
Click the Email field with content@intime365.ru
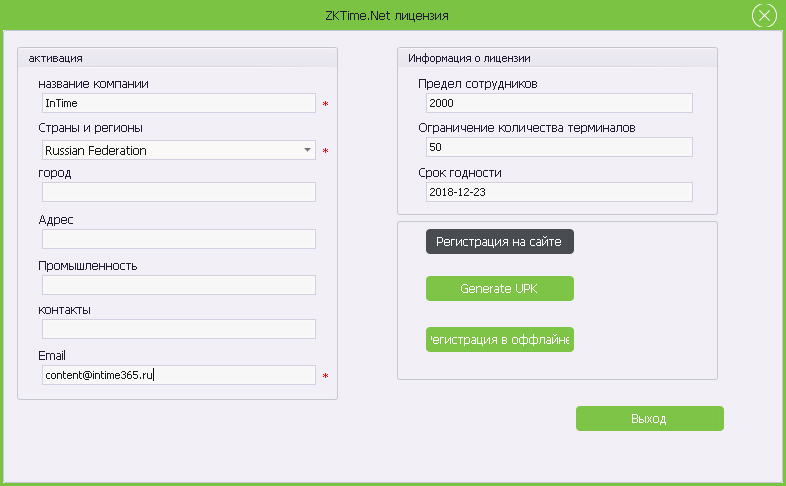(179, 375)
